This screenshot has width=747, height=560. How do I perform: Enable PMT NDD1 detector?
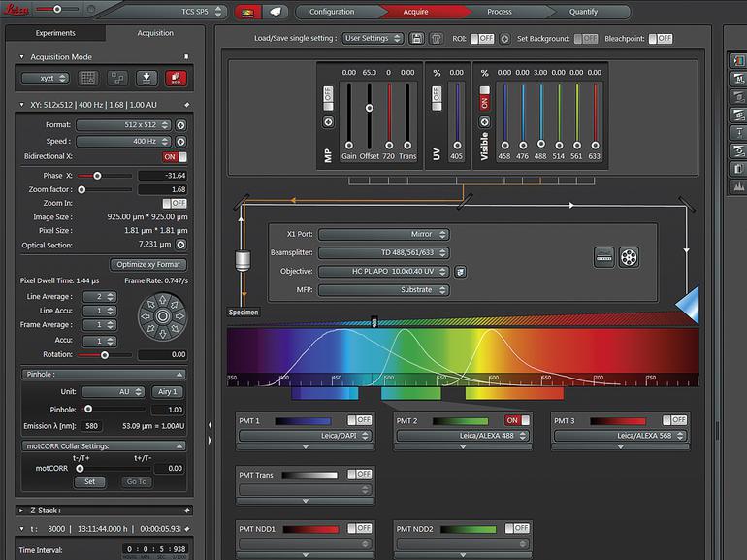click(360, 528)
